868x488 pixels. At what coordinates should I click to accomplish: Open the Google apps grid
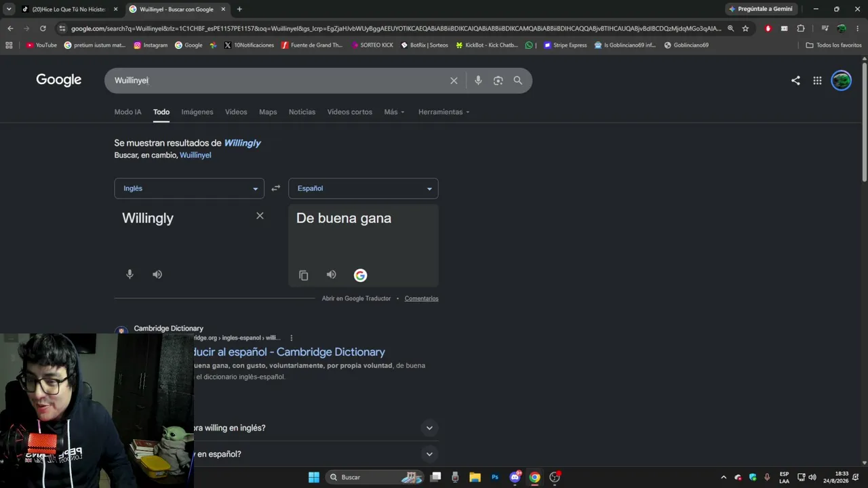pos(817,81)
